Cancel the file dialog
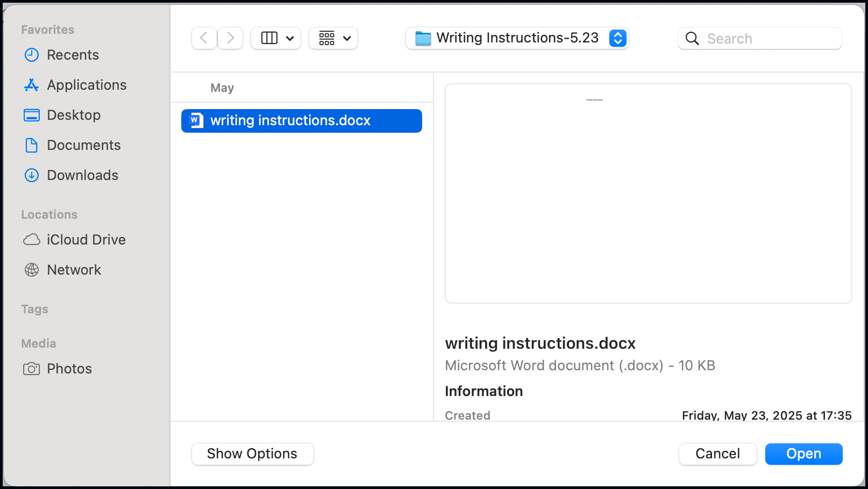The height and width of the screenshot is (489, 868). (x=718, y=454)
